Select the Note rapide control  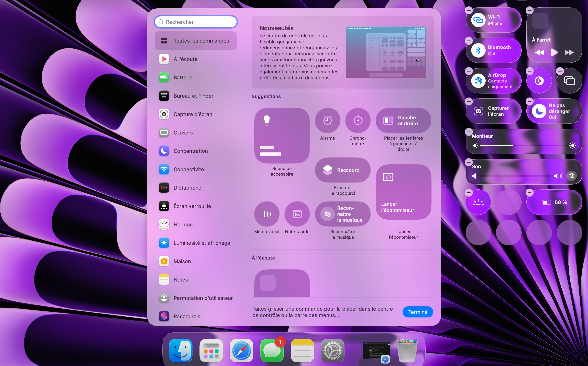tap(297, 214)
